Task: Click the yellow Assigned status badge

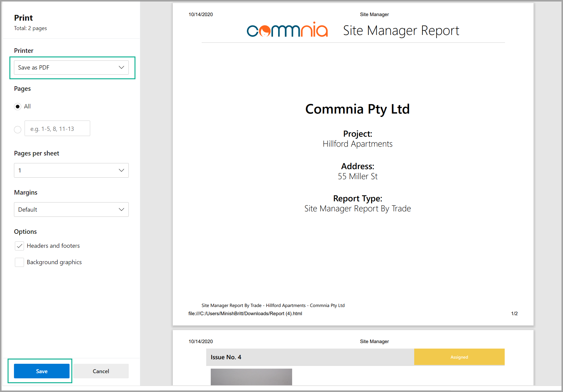Action: pos(459,357)
